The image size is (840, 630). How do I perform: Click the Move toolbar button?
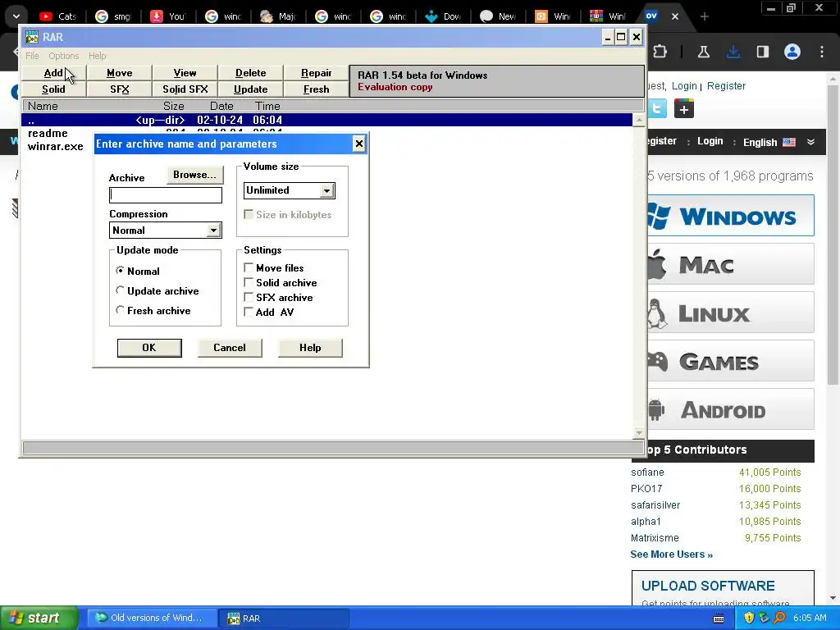click(120, 73)
